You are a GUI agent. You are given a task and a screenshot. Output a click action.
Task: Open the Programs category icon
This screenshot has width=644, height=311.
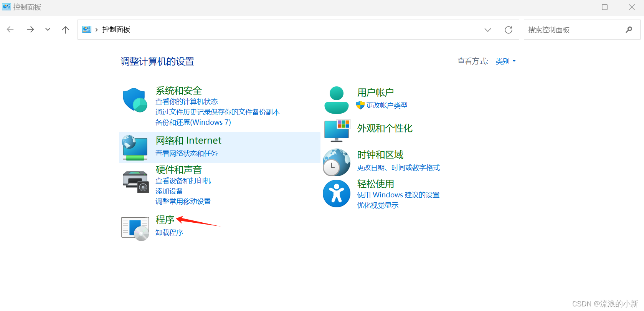click(135, 228)
